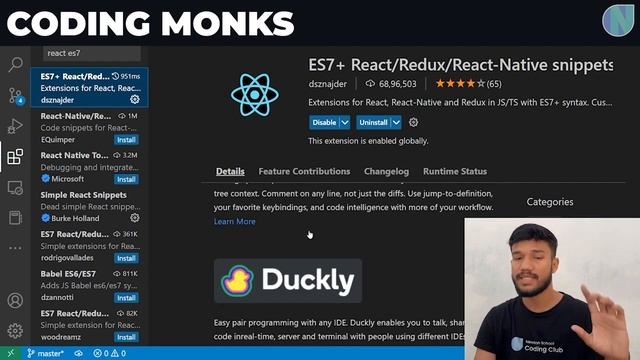
Task: Click the live share eye icon in status bar
Action: coord(78,353)
